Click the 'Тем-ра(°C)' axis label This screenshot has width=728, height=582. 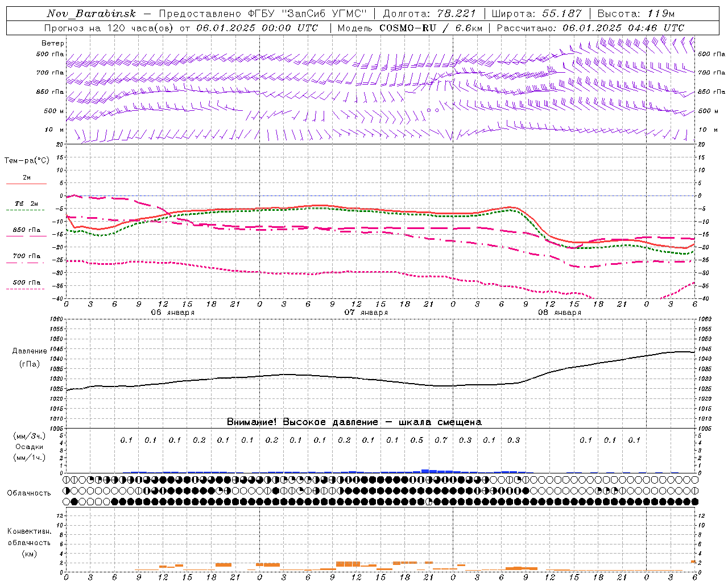[27, 161]
